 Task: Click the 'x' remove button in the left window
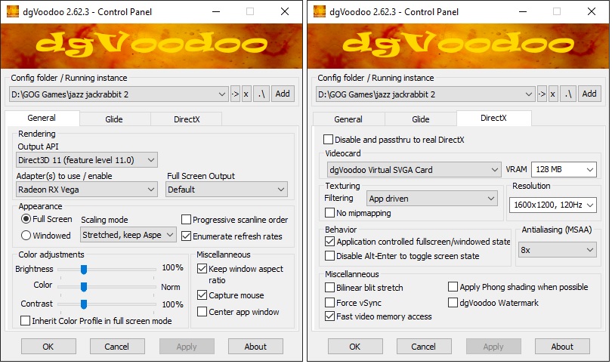click(246, 94)
